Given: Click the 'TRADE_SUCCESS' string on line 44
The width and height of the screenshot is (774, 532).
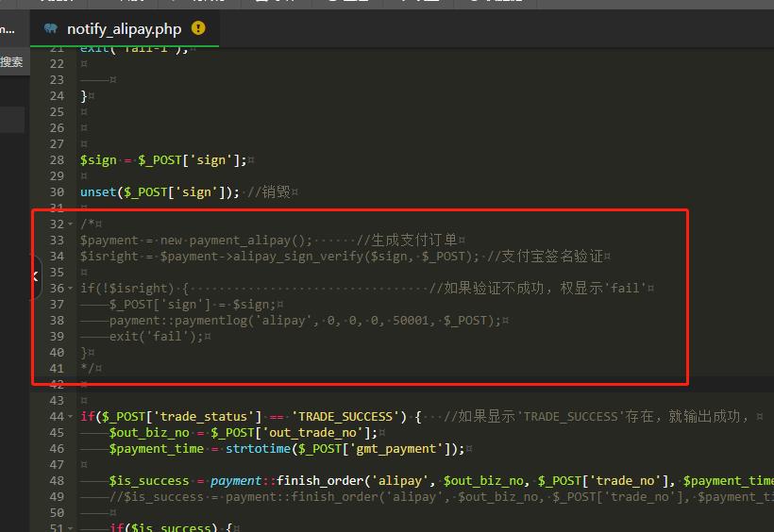Looking at the screenshot, I should [346, 416].
